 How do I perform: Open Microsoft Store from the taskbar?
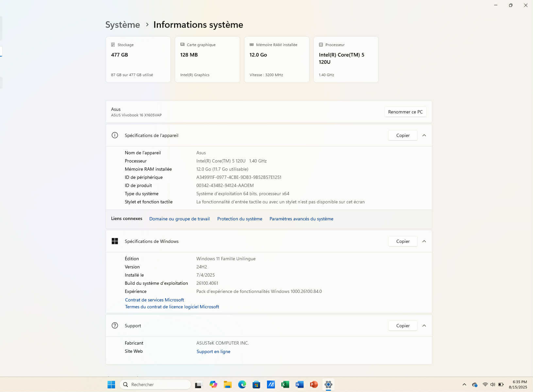257,384
